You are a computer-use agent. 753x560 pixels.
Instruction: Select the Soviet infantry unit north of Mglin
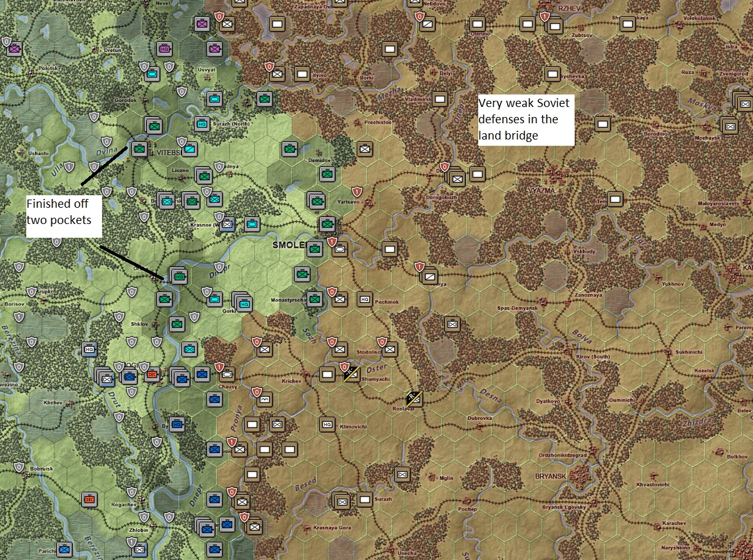(402, 474)
